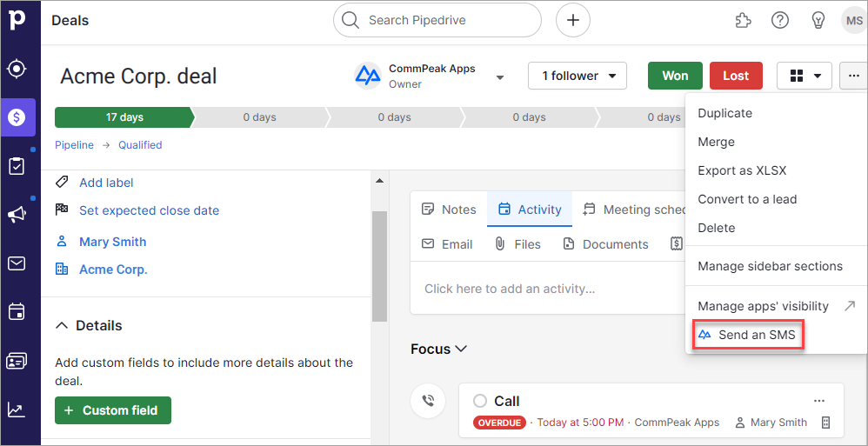This screenshot has height=446, width=868.
Task: Click the sidebar scroll up arrow
Action: click(380, 180)
